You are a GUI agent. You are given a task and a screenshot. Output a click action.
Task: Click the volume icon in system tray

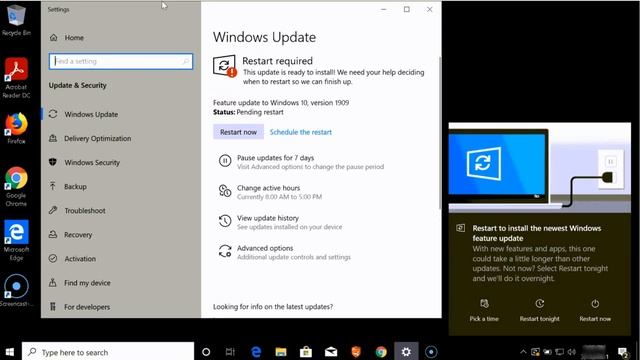(572, 352)
